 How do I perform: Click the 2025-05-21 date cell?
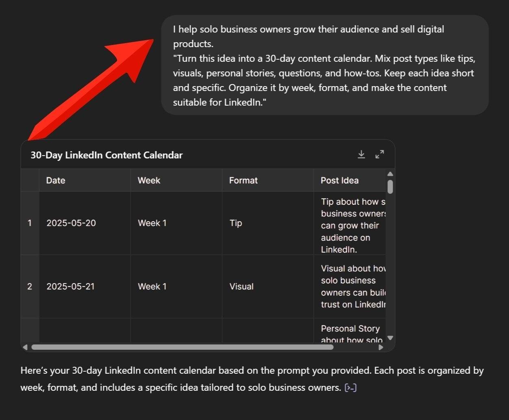(x=85, y=286)
